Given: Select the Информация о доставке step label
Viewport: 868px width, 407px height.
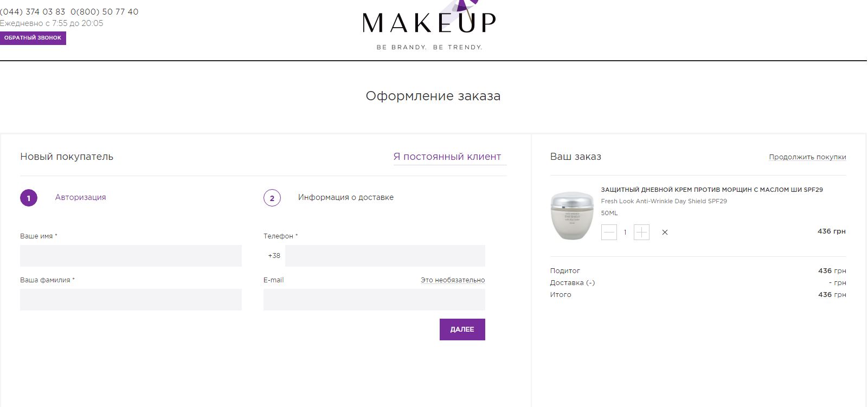Looking at the screenshot, I should 346,197.
